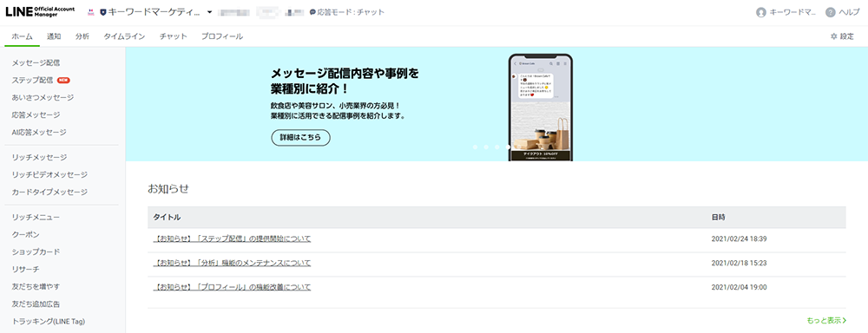This screenshot has width=868, height=333.
Task: Switch to the 通知 tab
Action: click(x=54, y=36)
